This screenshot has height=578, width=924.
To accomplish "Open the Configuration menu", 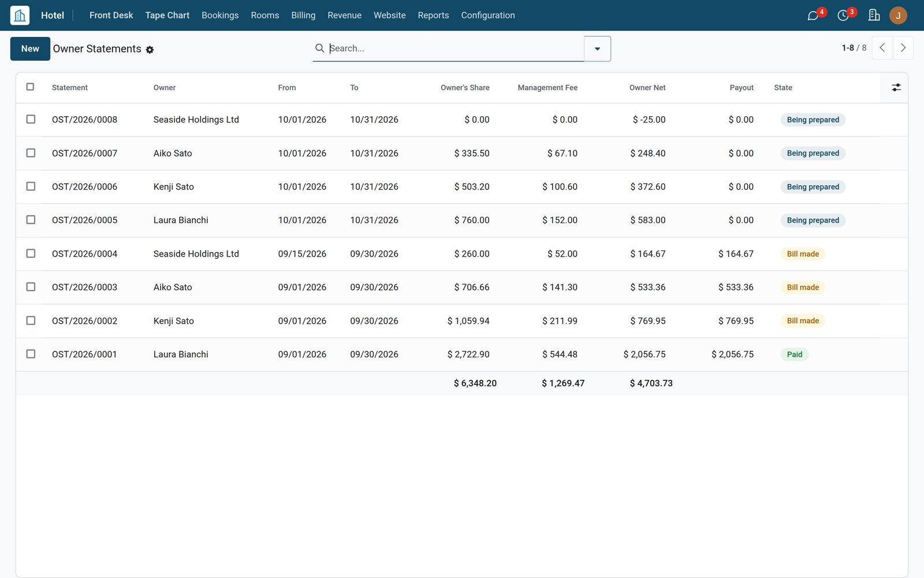I will point(488,15).
